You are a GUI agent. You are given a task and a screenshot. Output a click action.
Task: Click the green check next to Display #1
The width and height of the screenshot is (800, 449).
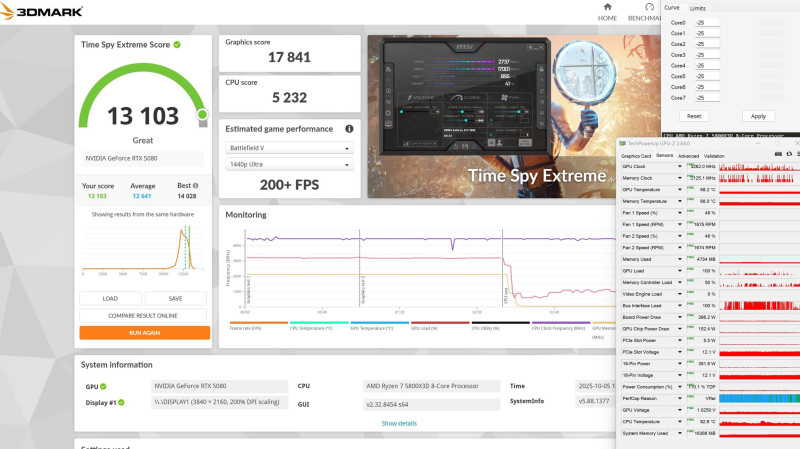pos(121,402)
